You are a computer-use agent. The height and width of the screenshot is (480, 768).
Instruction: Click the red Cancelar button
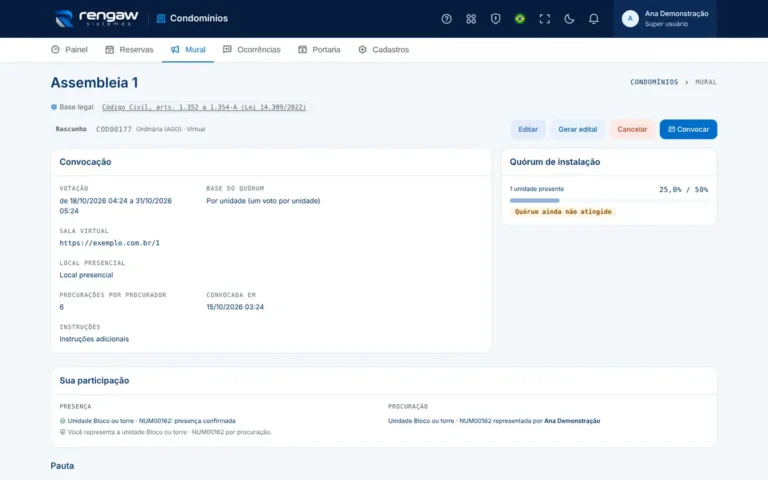[x=632, y=129]
